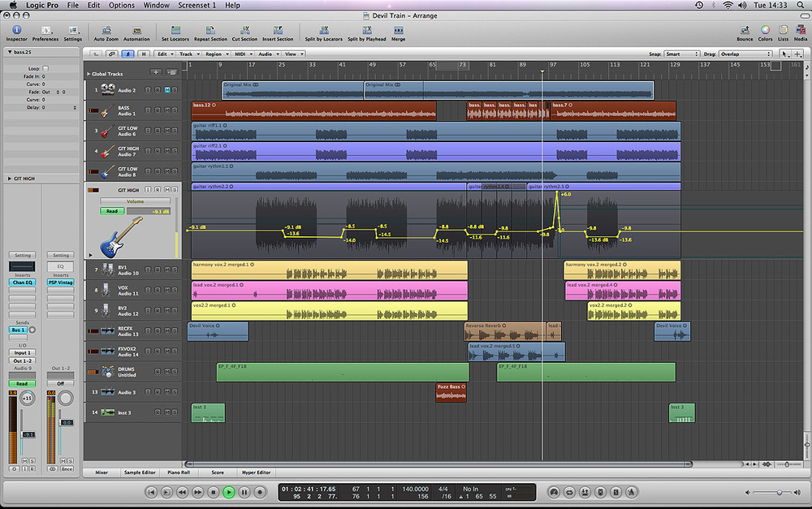Record-enable the RECFX Audio 13 track

[x=158, y=330]
